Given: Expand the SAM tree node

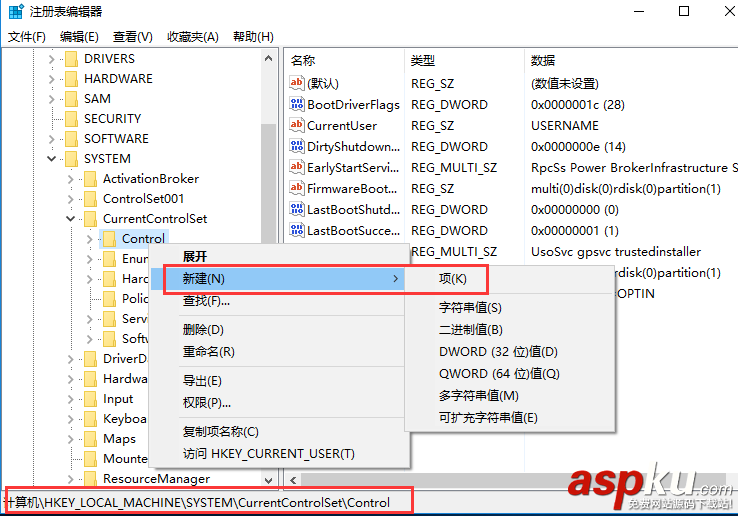Looking at the screenshot, I should [x=52, y=99].
